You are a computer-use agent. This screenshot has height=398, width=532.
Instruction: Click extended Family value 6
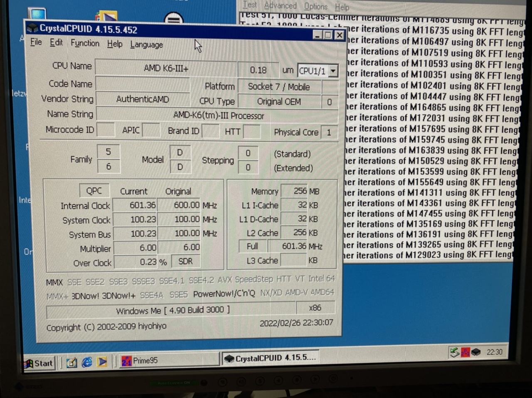(x=108, y=166)
